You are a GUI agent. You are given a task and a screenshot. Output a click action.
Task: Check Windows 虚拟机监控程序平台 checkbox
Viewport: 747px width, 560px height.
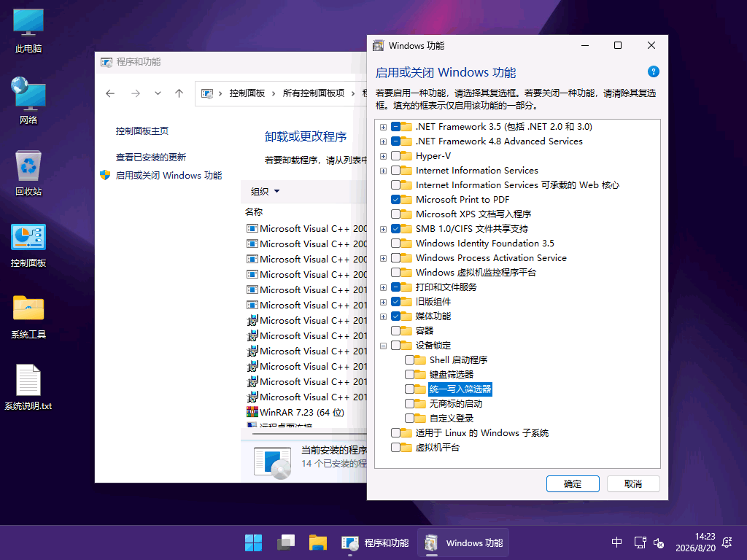pos(395,273)
